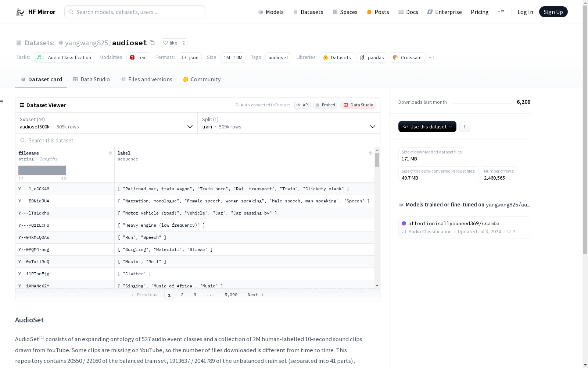Expand the Split train dropdown
The height and width of the screenshot is (368, 588).
tap(289, 123)
